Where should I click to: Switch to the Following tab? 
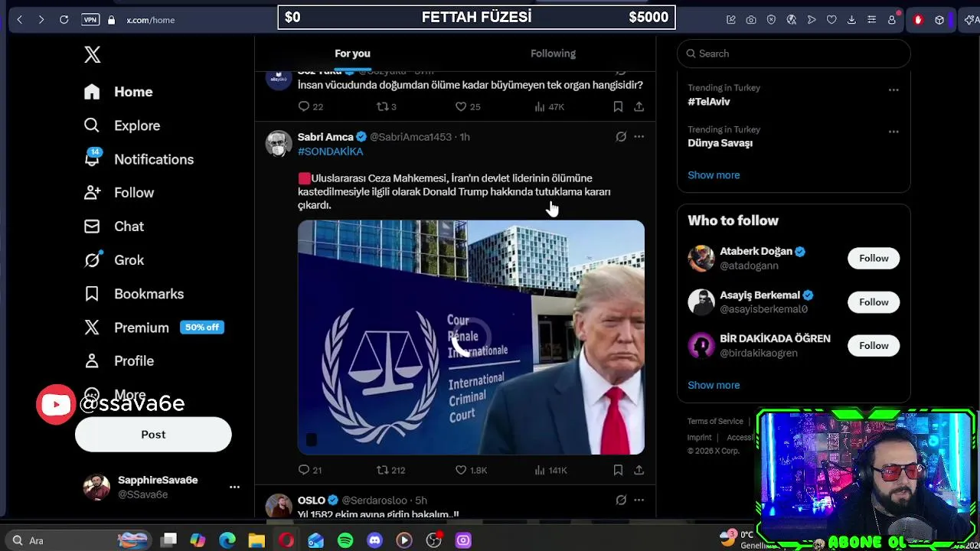[553, 54]
